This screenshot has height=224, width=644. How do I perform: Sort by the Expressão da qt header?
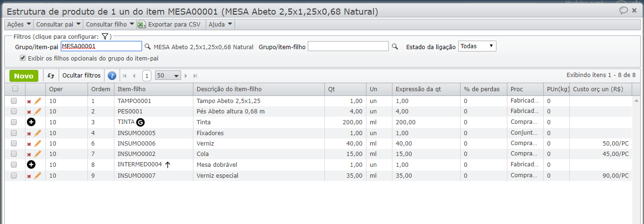(426, 89)
